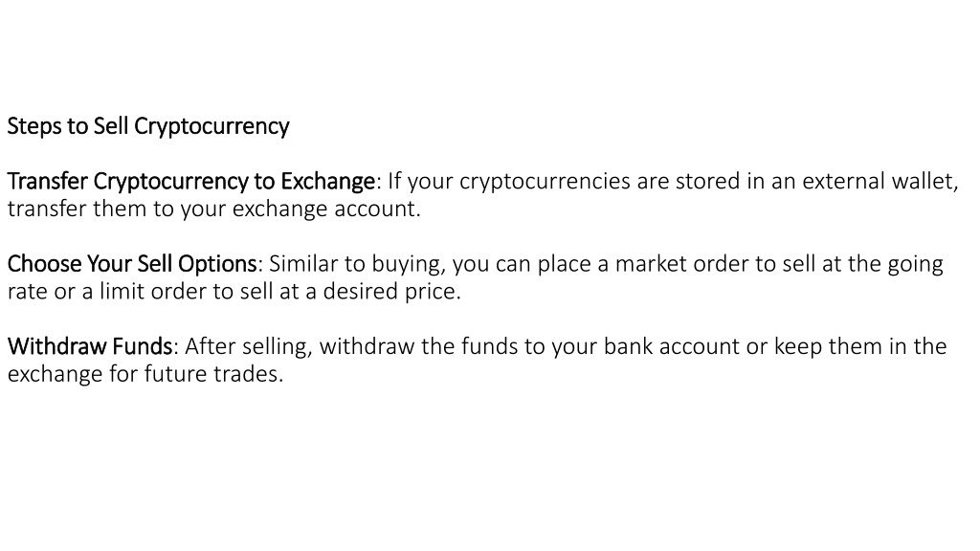Click the word 'rate' starting the line
Viewport: 980px width, 551px height.
27,292
